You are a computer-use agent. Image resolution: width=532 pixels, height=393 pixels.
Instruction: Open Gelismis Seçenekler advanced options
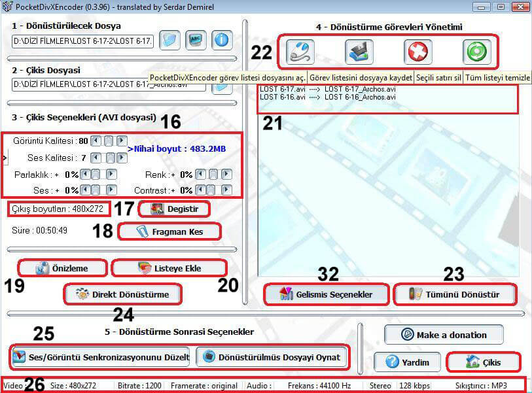click(326, 294)
